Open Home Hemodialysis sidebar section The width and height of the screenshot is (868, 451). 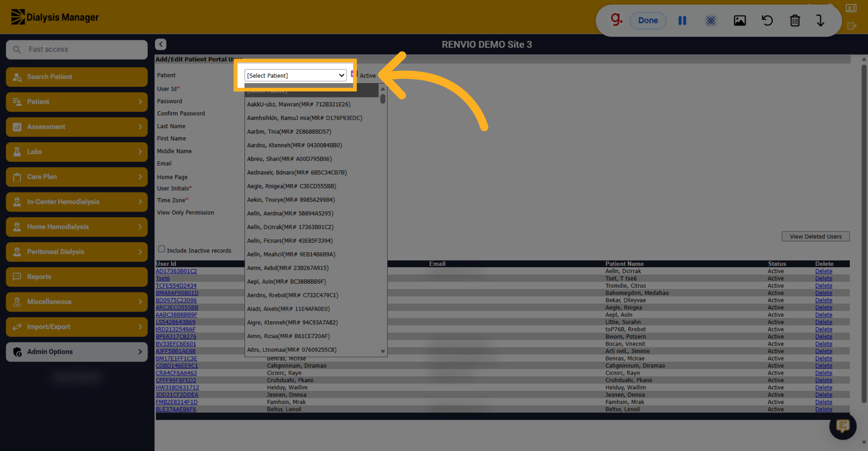pos(77,227)
